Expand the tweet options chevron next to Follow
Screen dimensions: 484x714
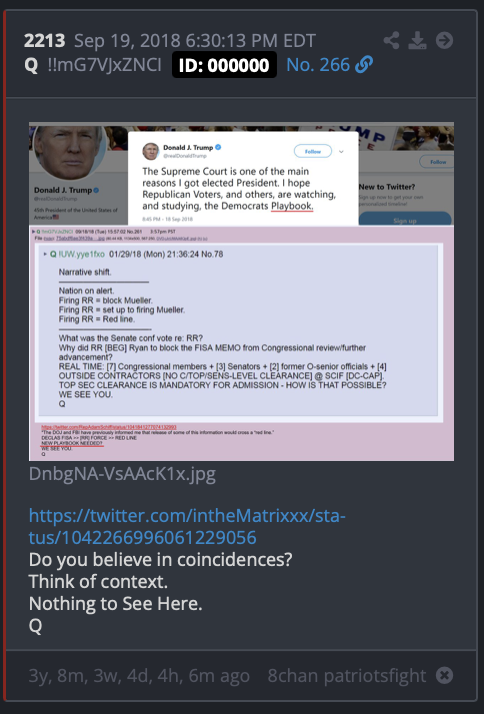click(341, 152)
